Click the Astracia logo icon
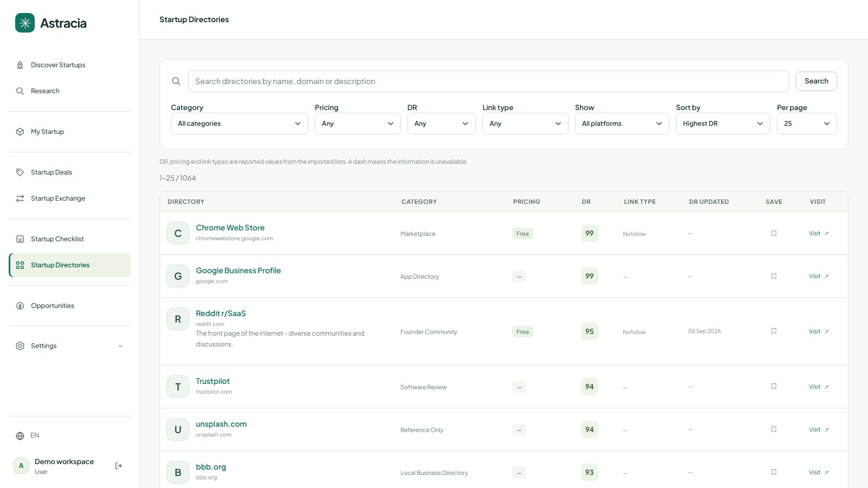The height and width of the screenshot is (488, 868). [x=25, y=23]
